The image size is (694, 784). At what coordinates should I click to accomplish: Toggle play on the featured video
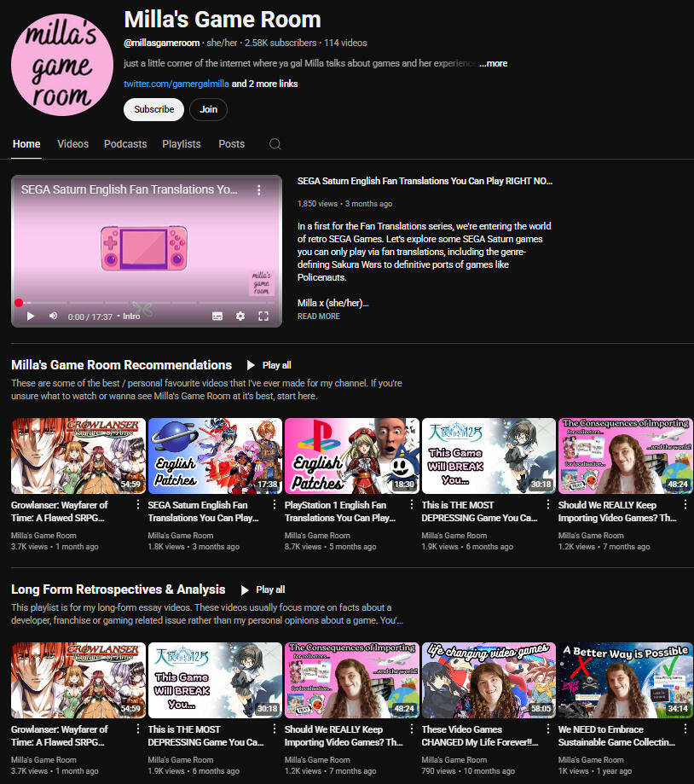coord(30,316)
